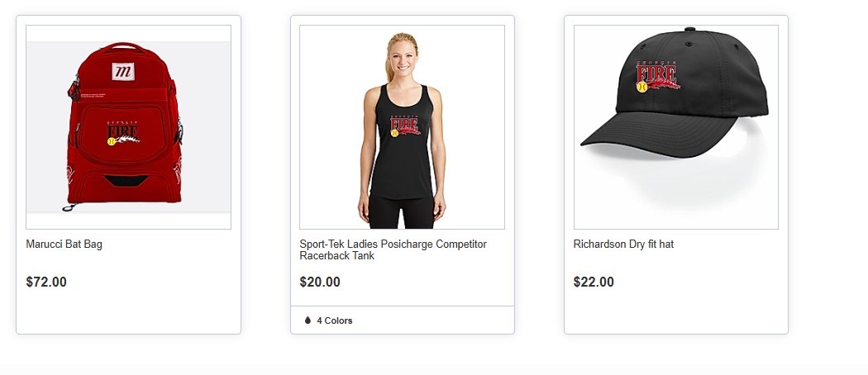Image resolution: width=868 pixels, height=375 pixels.
Task: Select the Richardson Dry fit hat title
Action: pyautogui.click(x=623, y=244)
